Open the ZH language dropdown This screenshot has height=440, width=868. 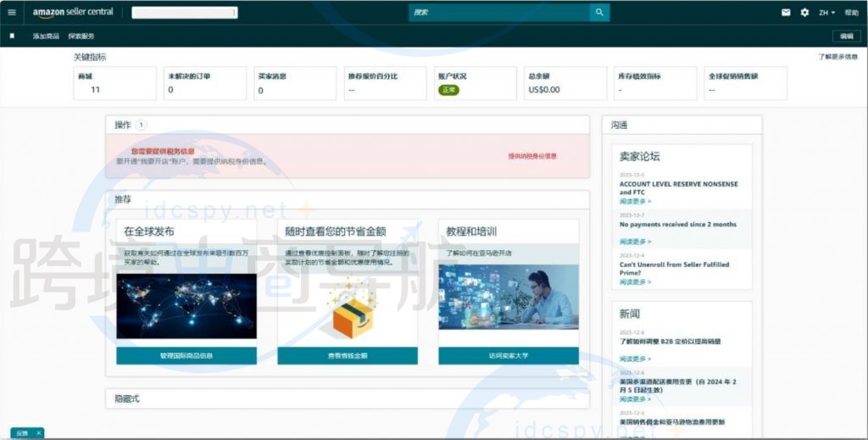click(x=827, y=12)
